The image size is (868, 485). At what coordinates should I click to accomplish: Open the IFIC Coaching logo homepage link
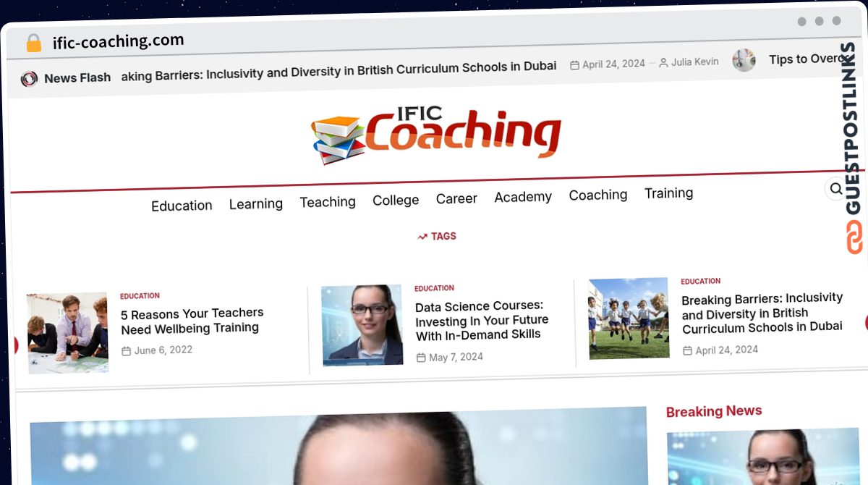tap(436, 135)
